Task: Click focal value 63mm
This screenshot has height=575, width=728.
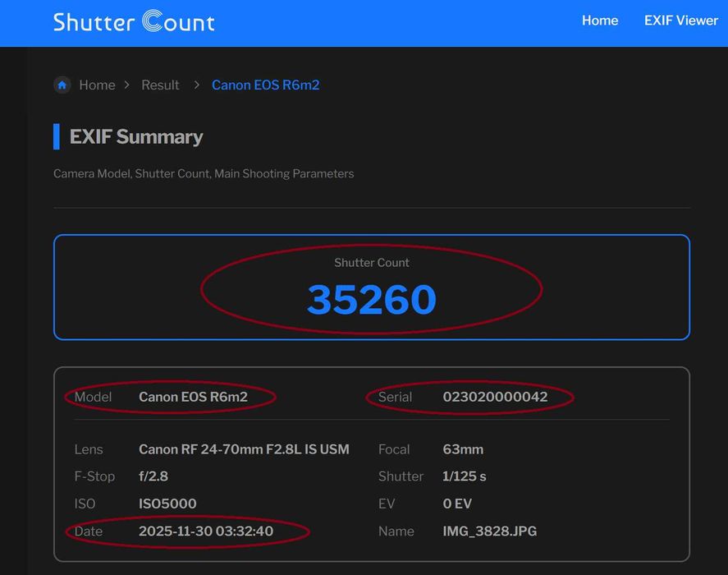Action: [x=463, y=449]
